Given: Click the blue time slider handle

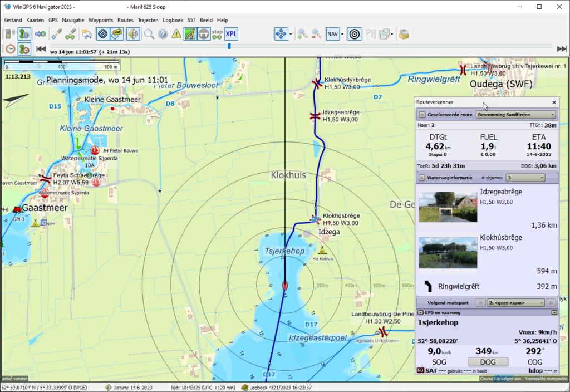Looking at the screenshot, I should (x=229, y=46).
